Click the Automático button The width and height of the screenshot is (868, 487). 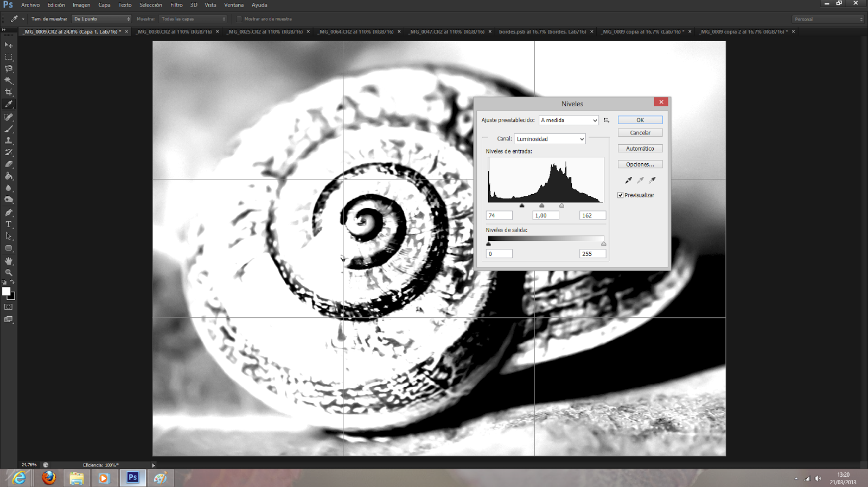click(640, 149)
